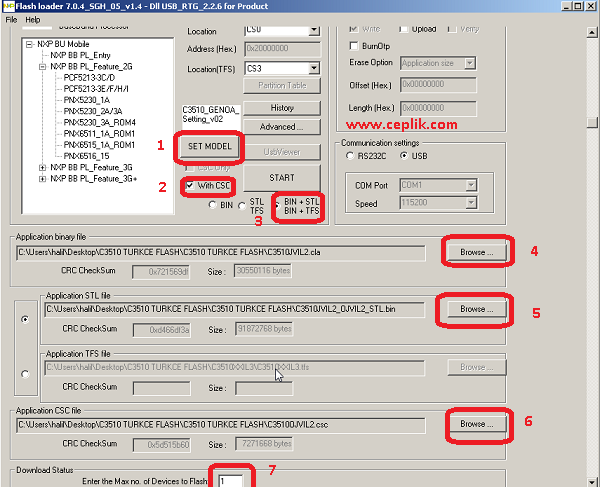Click the History button

point(282,108)
